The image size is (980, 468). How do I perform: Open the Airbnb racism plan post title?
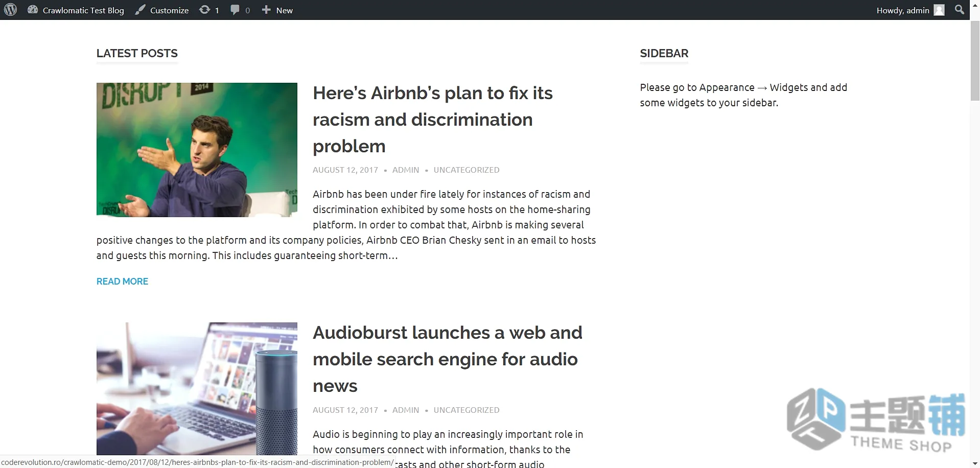pyautogui.click(x=433, y=120)
